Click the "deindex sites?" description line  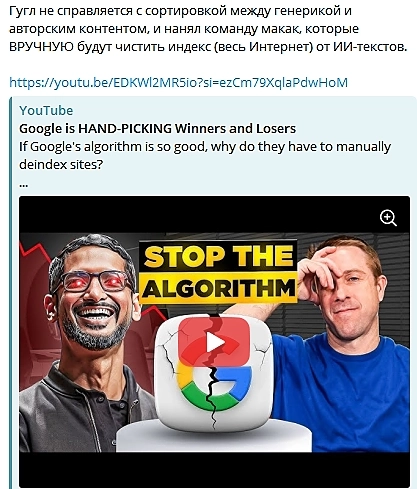tap(61, 164)
